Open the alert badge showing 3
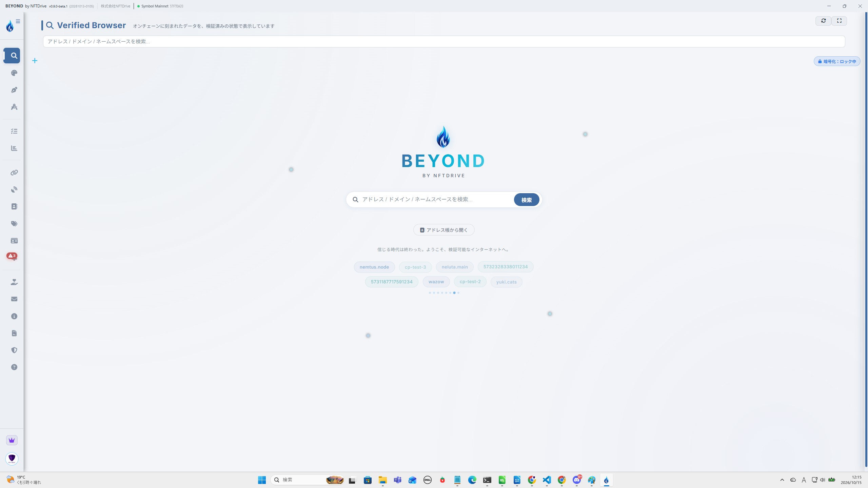 point(12,256)
